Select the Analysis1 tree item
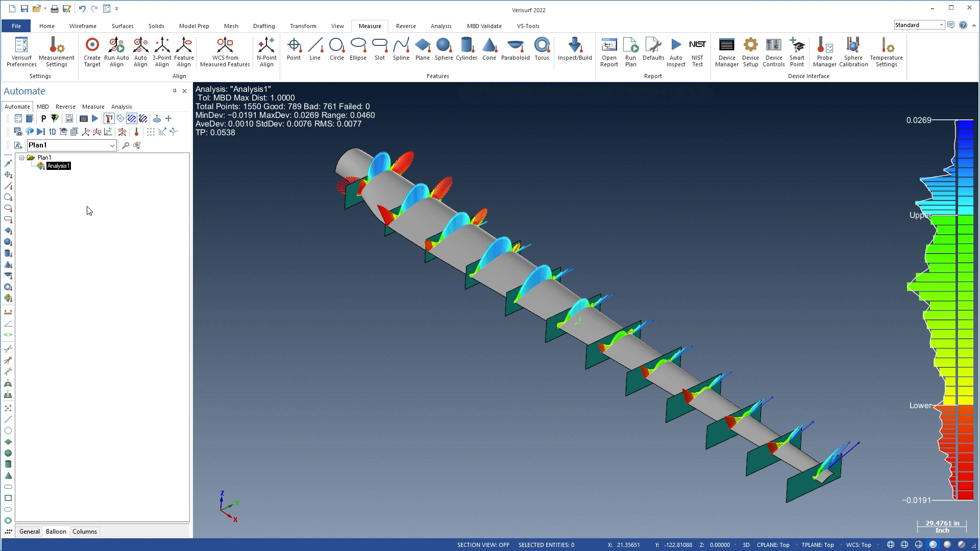The width and height of the screenshot is (980, 551). tap(58, 166)
